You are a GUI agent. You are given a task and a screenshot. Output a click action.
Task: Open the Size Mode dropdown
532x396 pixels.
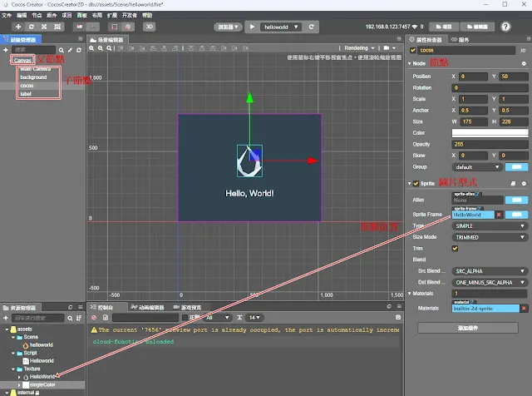[x=490, y=236]
